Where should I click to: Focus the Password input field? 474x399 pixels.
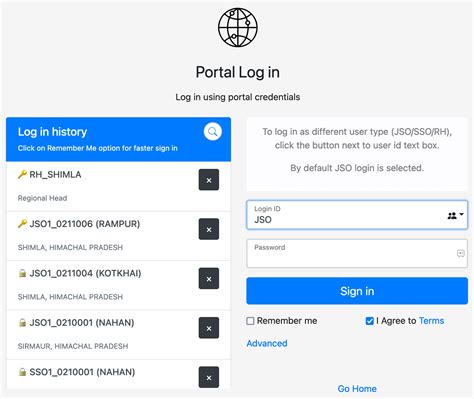coord(357,254)
